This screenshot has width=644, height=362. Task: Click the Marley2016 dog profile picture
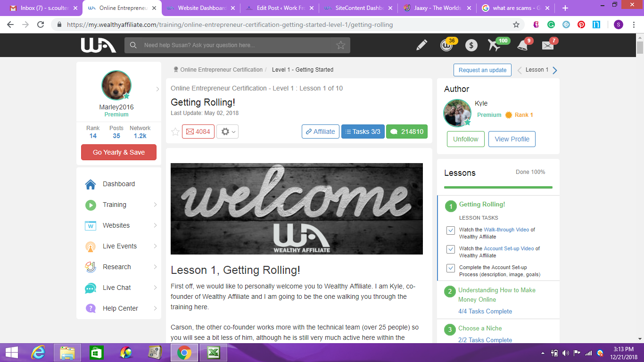tap(116, 85)
